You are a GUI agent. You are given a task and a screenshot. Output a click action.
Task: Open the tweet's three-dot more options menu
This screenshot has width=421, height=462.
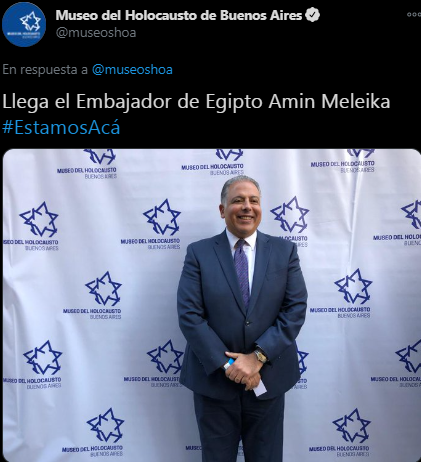coord(414,15)
